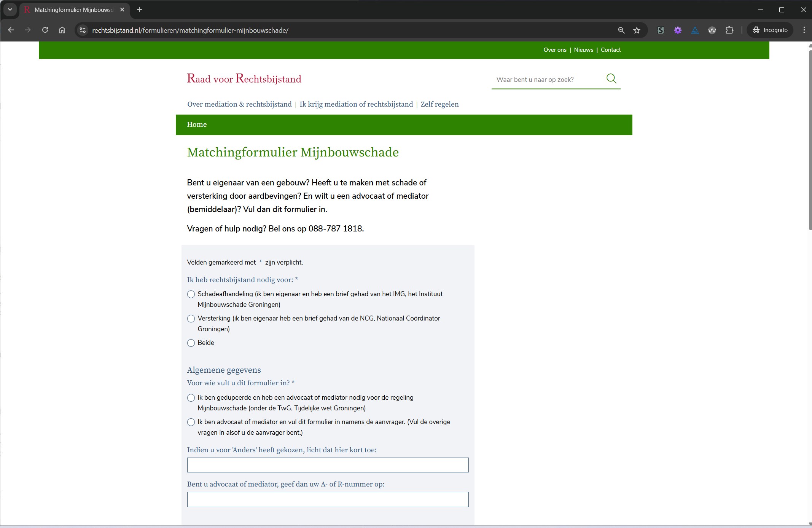Viewport: 812px width, 528px height.
Task: View site information icon in address bar
Action: click(83, 30)
